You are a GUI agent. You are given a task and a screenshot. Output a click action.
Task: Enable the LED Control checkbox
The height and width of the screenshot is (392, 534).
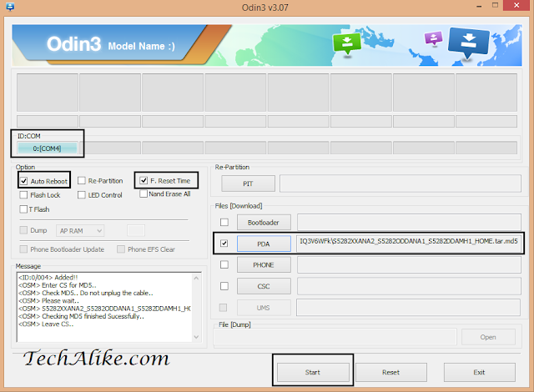click(82, 194)
